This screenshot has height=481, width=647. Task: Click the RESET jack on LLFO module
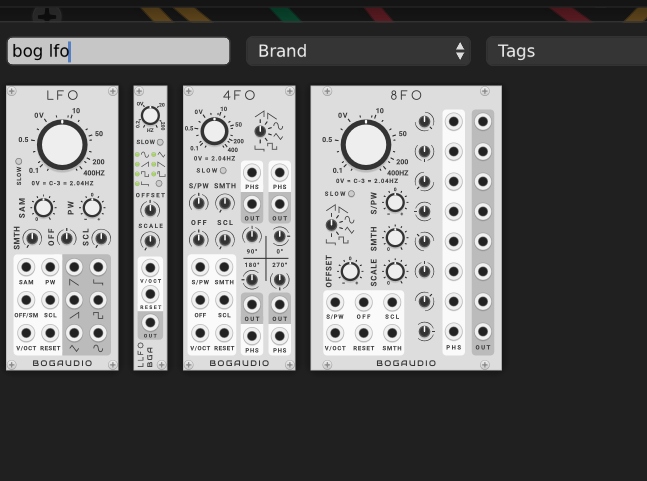(x=150, y=294)
